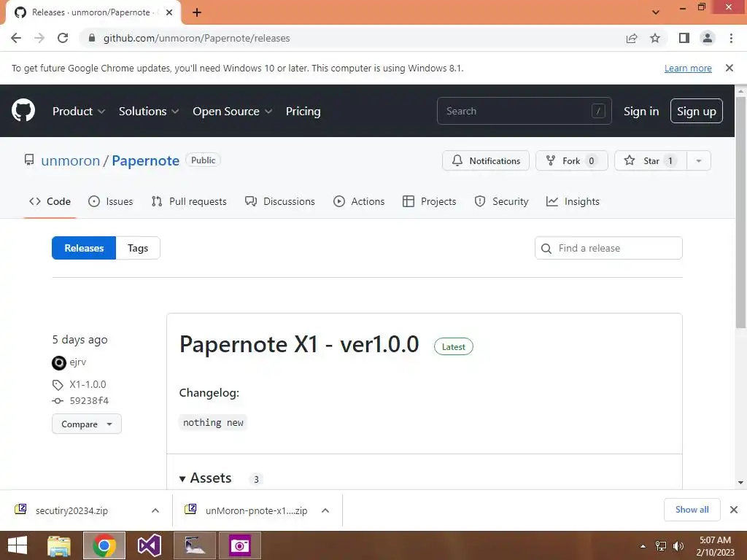747x560 pixels.
Task: Open the Windows Start menu
Action: click(x=18, y=545)
